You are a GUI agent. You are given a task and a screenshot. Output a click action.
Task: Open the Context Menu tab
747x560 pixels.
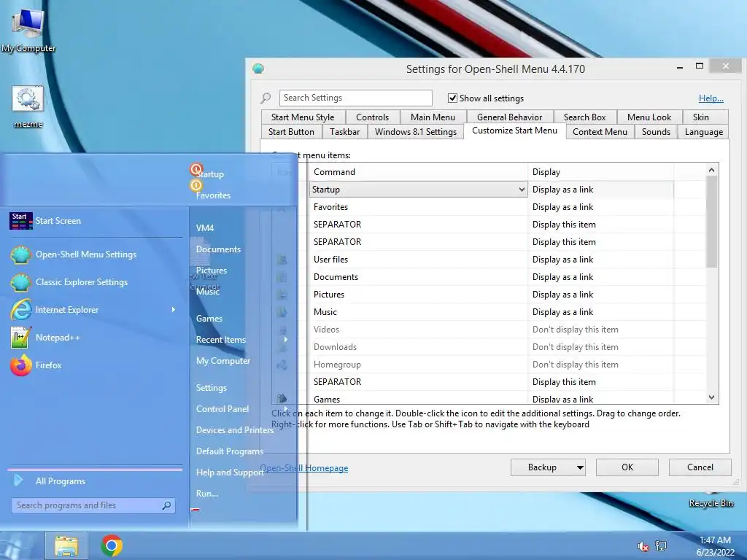tap(600, 132)
